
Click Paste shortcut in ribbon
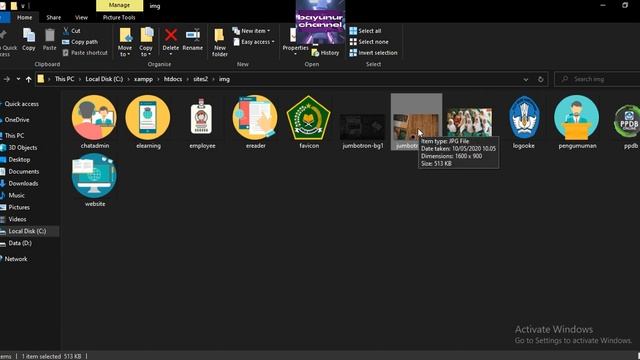(85, 53)
